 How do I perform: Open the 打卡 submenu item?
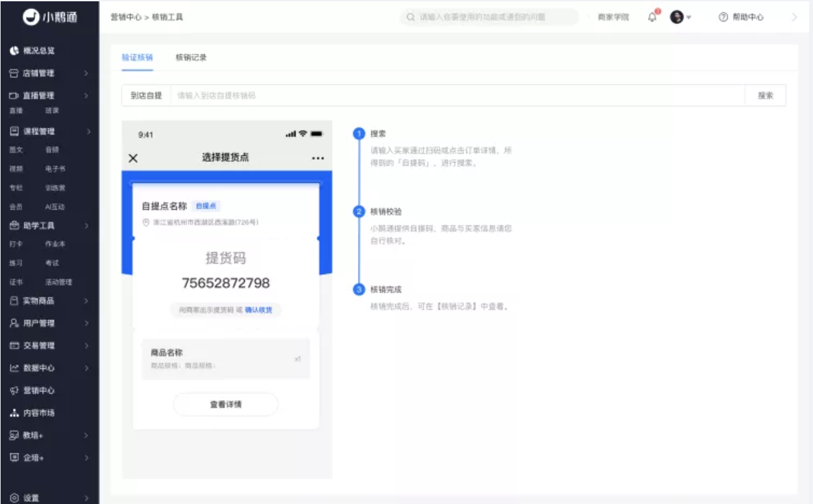16,244
